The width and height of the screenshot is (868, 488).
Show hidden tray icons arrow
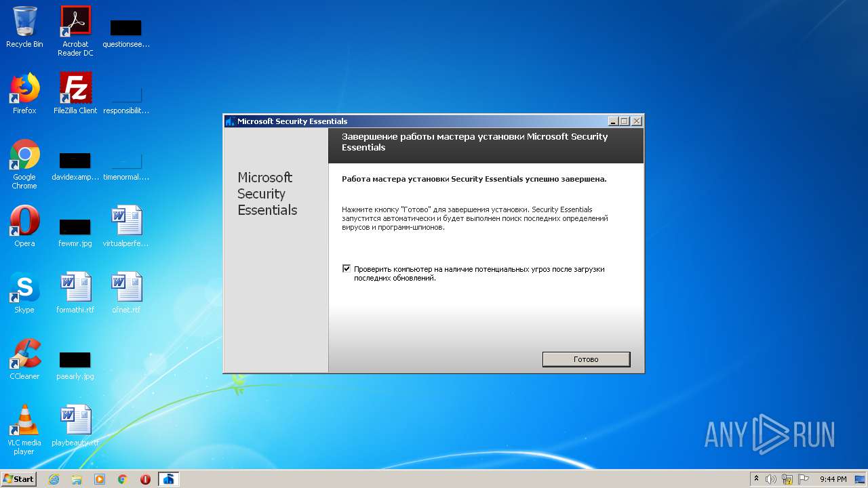[x=757, y=479]
